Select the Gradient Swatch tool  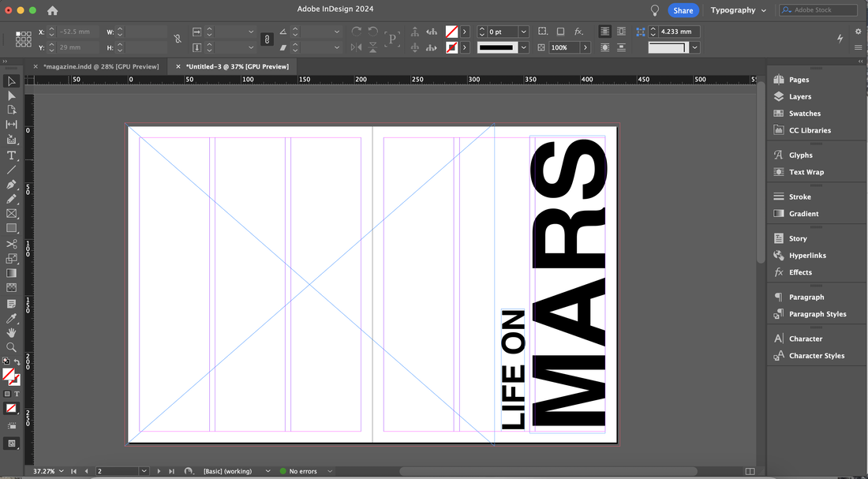click(x=11, y=273)
